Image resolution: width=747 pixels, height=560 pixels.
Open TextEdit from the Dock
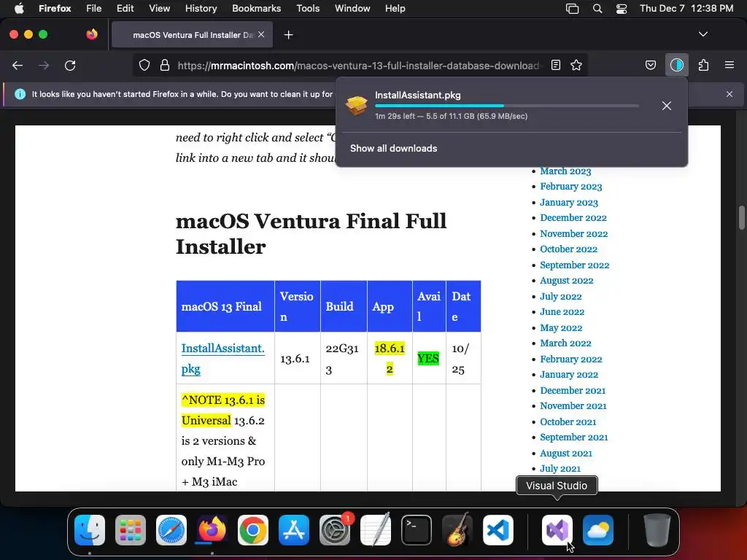[376, 530]
